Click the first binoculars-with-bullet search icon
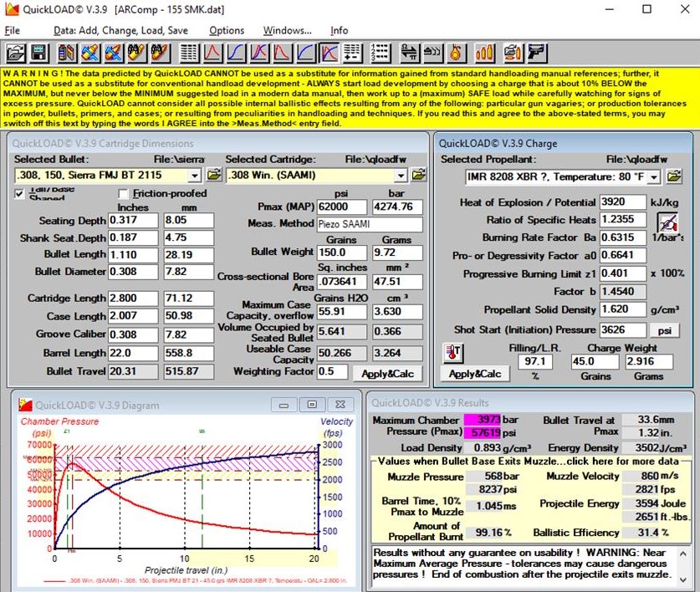The width and height of the screenshot is (700, 592). pos(137,53)
